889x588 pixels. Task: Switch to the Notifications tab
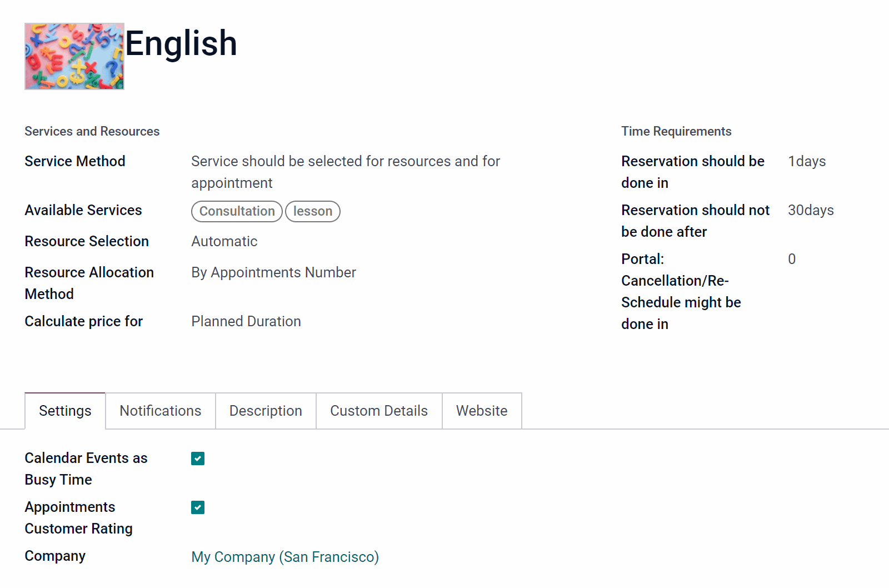[x=161, y=411]
